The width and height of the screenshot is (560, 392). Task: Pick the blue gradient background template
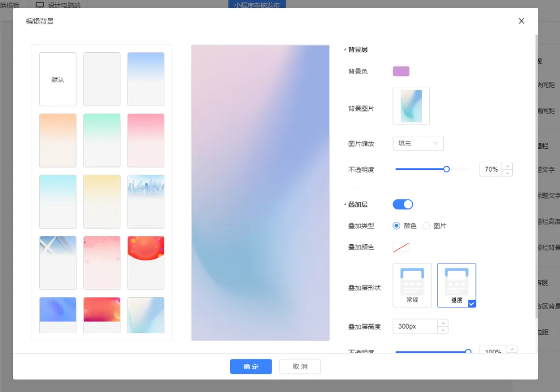click(146, 79)
